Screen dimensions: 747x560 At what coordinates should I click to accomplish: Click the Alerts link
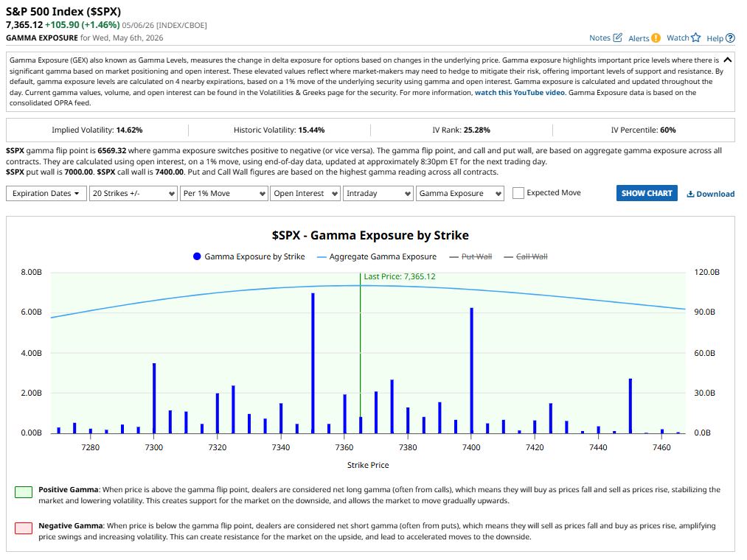pos(639,38)
